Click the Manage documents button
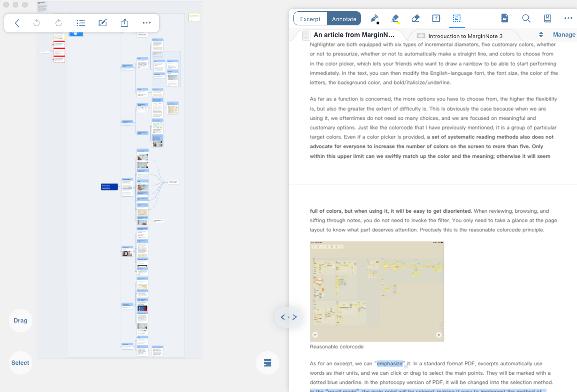 (x=564, y=35)
